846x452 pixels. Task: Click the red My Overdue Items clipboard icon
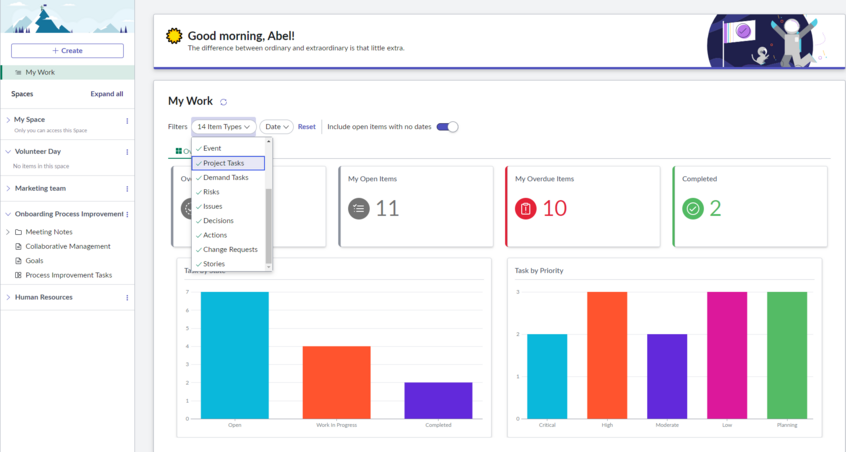pos(526,209)
